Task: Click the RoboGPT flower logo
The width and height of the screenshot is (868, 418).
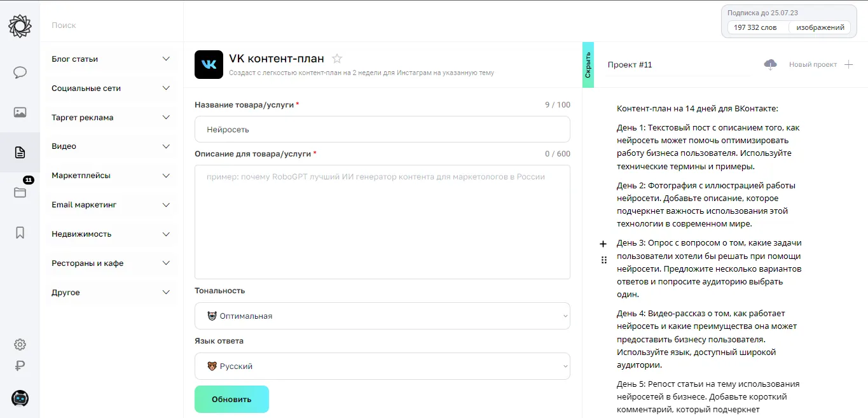Action: [x=20, y=25]
